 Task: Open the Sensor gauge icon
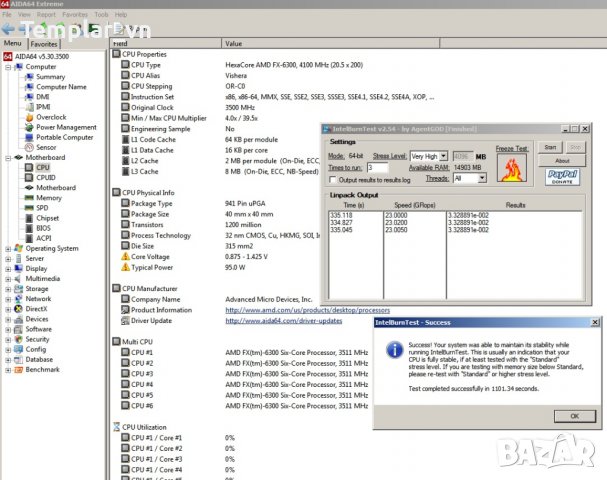pyautogui.click(x=29, y=147)
